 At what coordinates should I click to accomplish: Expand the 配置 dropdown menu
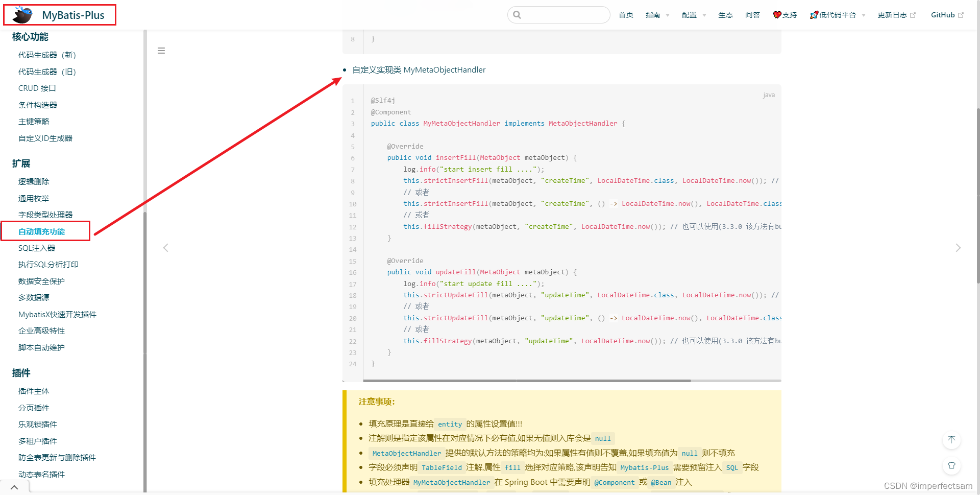tap(694, 15)
